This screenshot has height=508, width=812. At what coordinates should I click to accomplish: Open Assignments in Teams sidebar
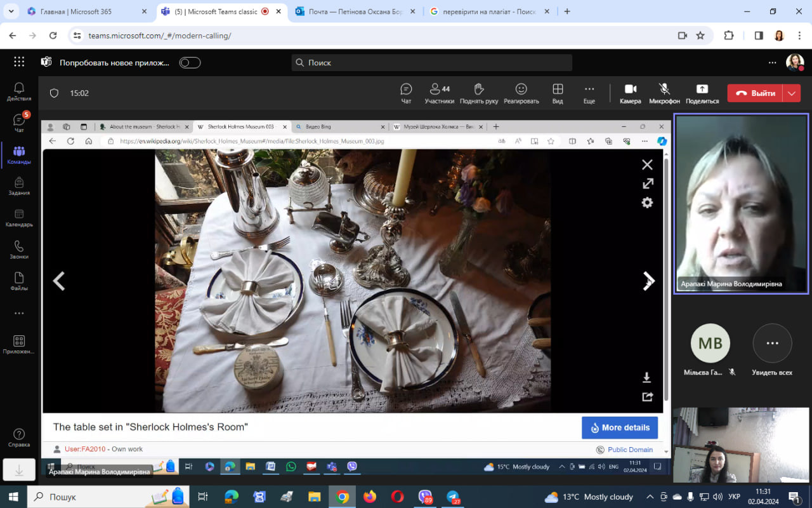point(19,187)
